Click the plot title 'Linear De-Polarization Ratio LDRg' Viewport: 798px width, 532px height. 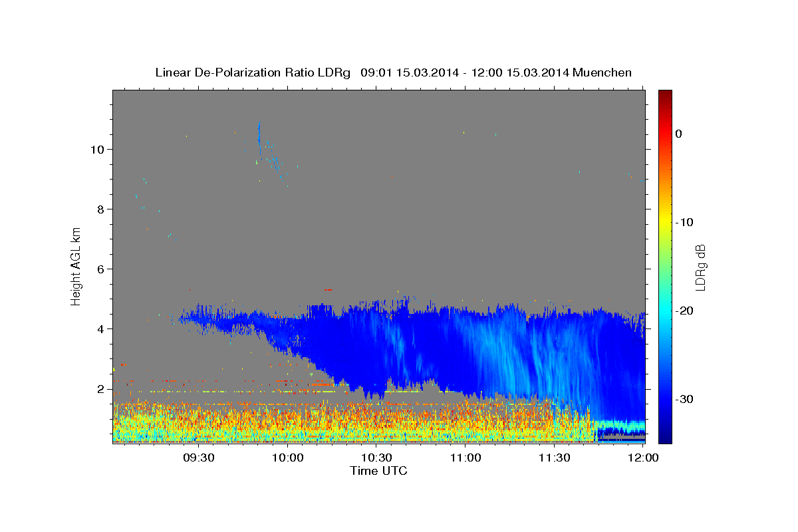tap(252, 72)
